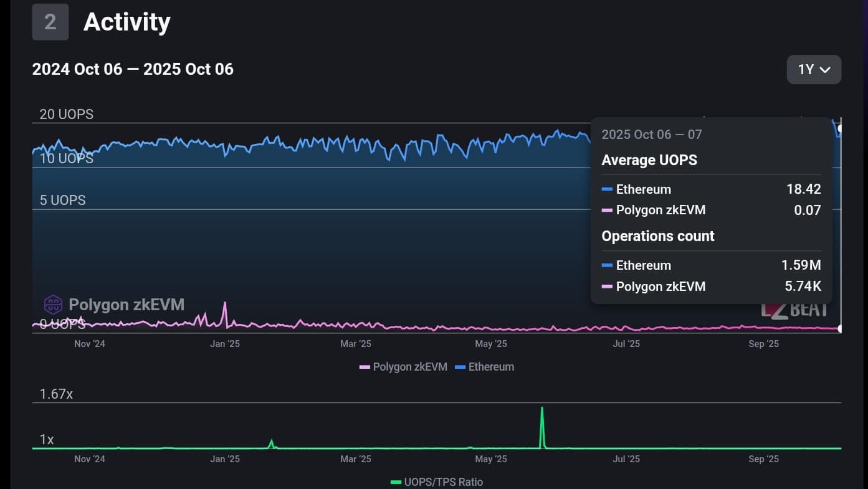Click the May '25 label on ratio chart
The image size is (868, 489).
click(491, 459)
